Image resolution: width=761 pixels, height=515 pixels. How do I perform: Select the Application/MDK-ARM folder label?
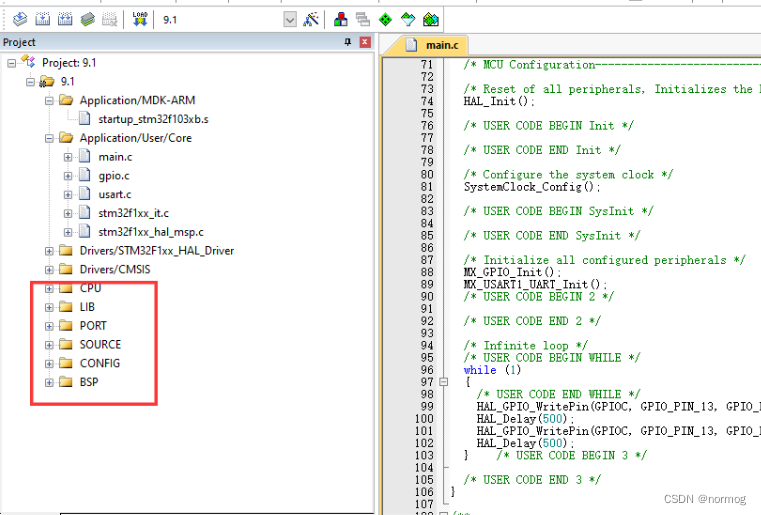(137, 100)
